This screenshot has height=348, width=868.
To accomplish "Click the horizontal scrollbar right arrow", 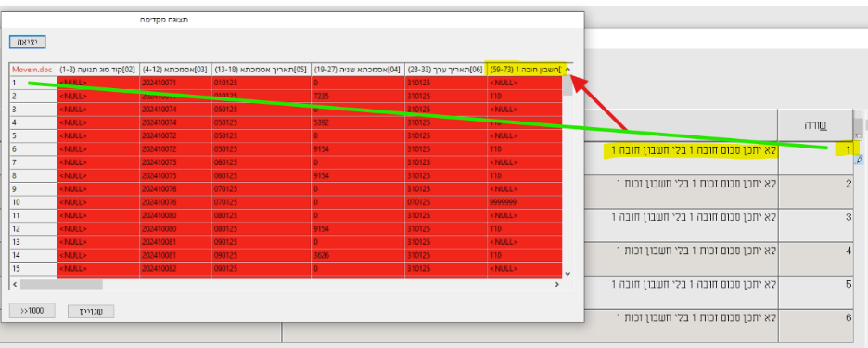I will (557, 284).
